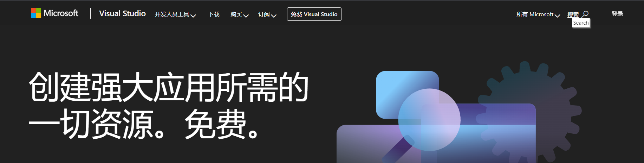Click the 免费 Visual Studio button
The height and width of the screenshot is (163, 644).
[314, 14]
